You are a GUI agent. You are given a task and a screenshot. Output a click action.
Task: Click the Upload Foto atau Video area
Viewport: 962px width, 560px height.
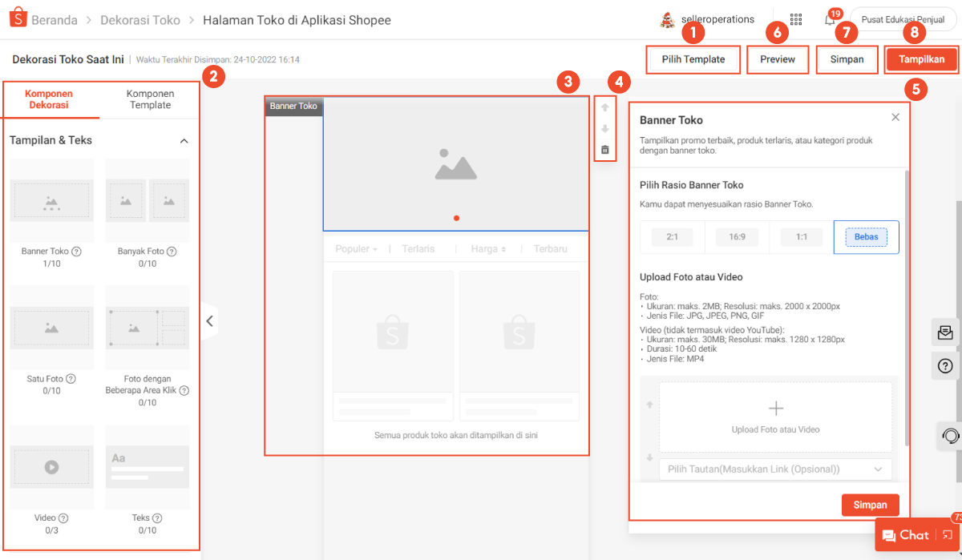pos(775,417)
